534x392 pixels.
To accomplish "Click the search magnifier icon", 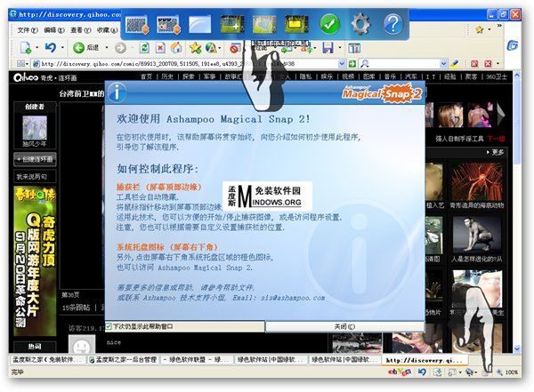I will pos(364,64).
